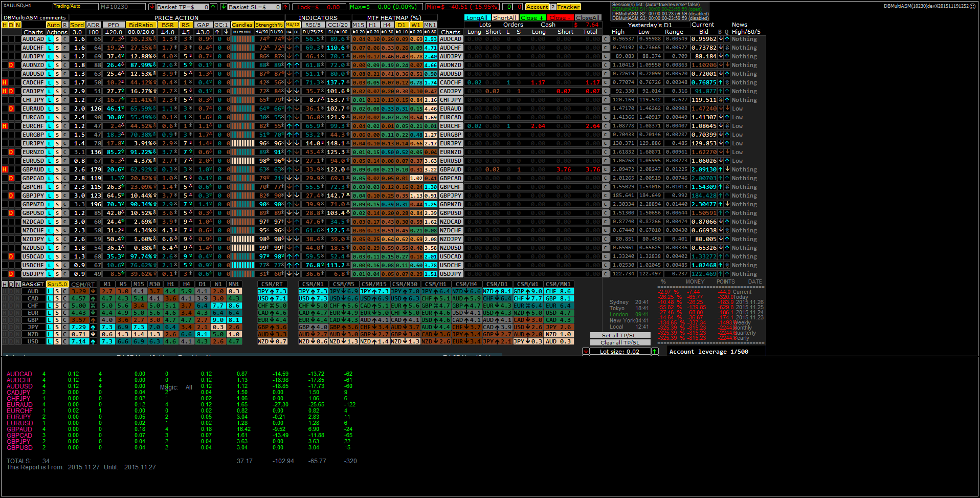Open the GBPJPY chart from the left Charts column
The width and height of the screenshot is (980, 498).
tap(33, 196)
